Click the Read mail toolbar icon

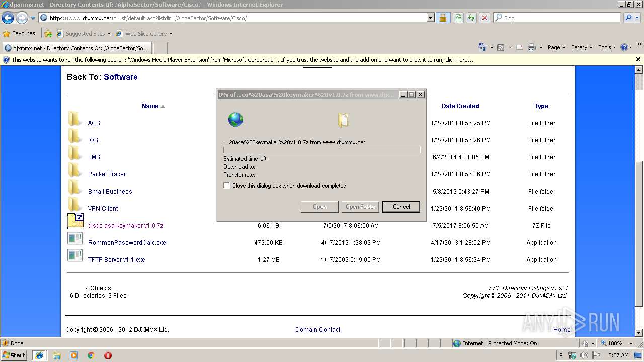(520, 47)
